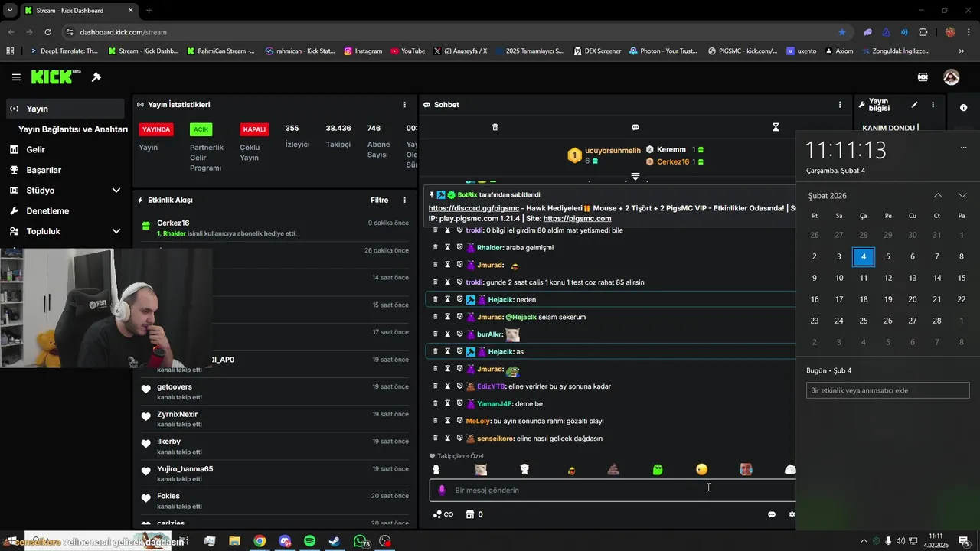This screenshot has height=551, width=980.
Task: Open Yayın in the sidebar
Action: pyautogui.click(x=65, y=109)
